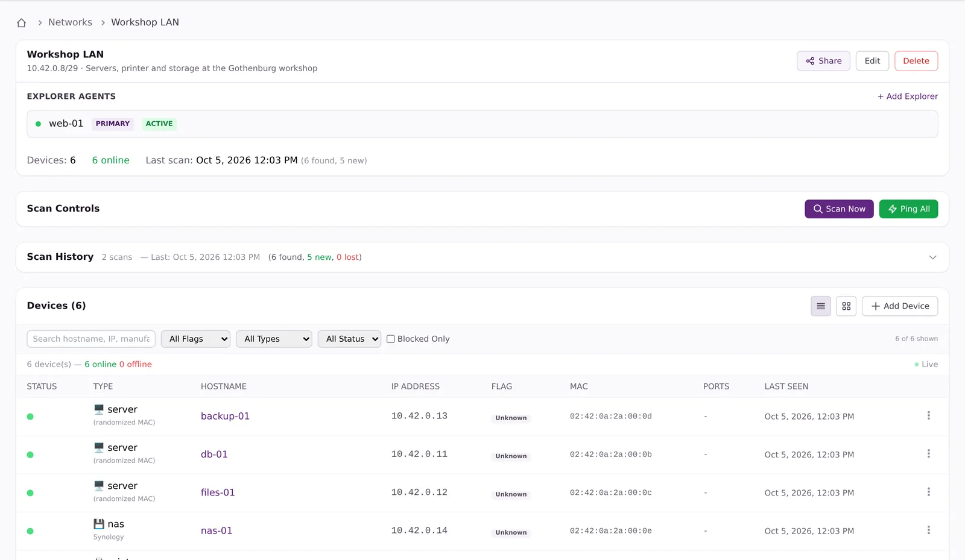This screenshot has width=965, height=560.
Task: Click the Add Device button
Action: [900, 306]
